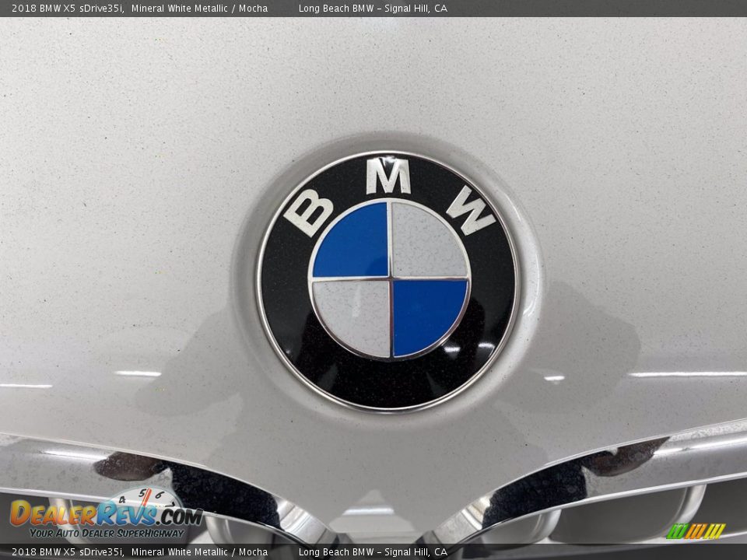This screenshot has width=747, height=560.
Task: Click top caption 'Long Beach BMW – Signal Hill, CA'
Action: coord(373,8)
